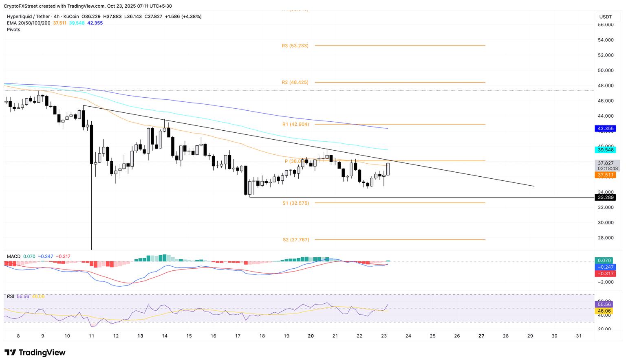Click the blue 42.355 EMA price tag
The width and height of the screenshot is (626, 364).
(605, 129)
